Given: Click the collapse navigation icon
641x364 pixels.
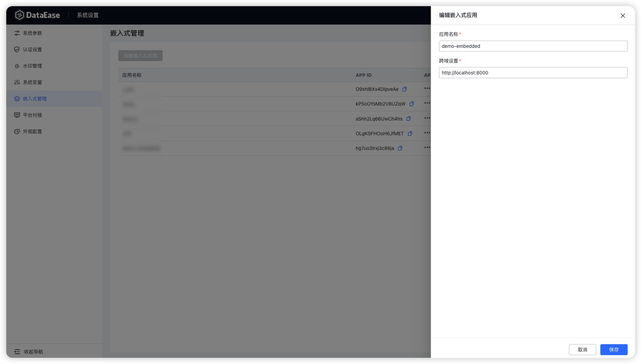Looking at the screenshot, I should tap(17, 351).
